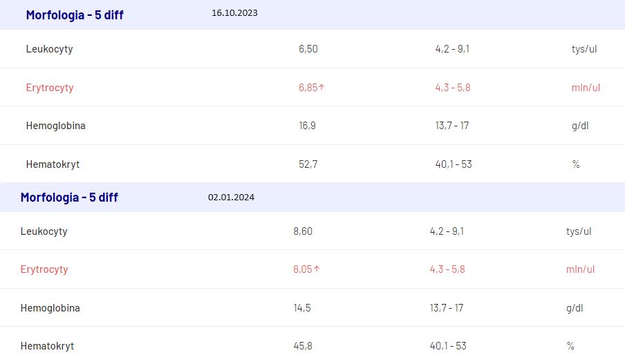Select the date 16.10.2023
The height and width of the screenshot is (364, 625).
(x=234, y=12)
